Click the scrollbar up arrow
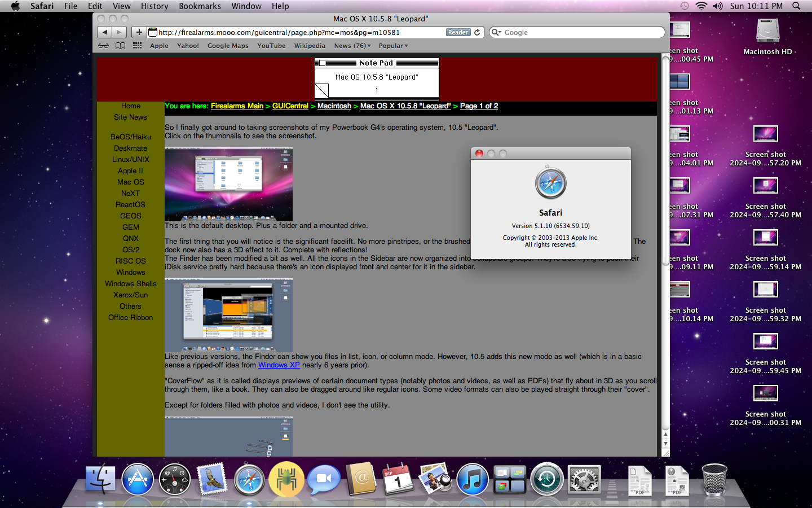The width and height of the screenshot is (812, 508). (x=665, y=435)
